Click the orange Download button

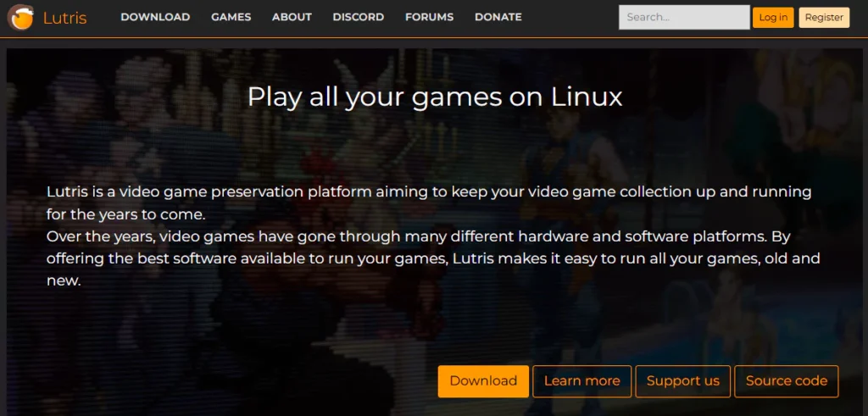click(483, 381)
